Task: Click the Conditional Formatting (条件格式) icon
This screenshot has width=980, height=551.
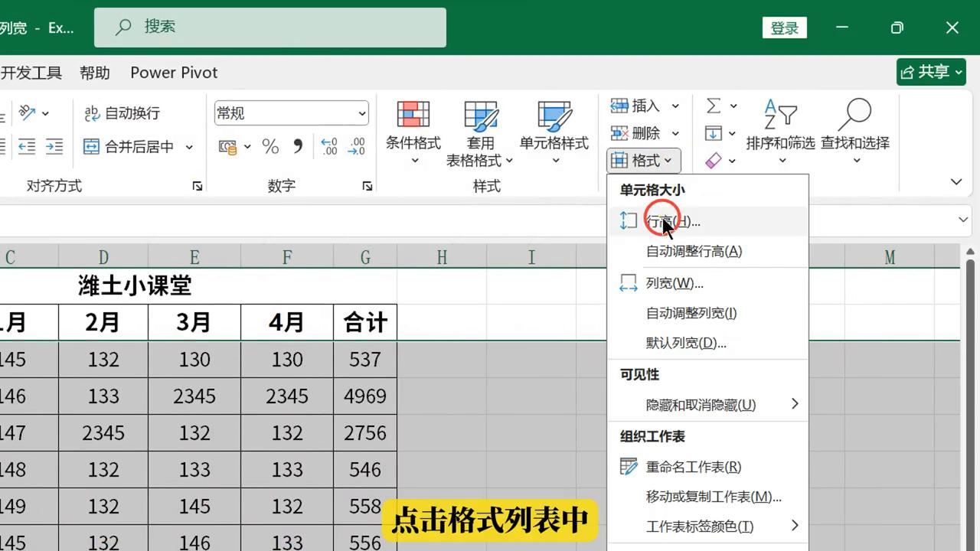Action: click(x=413, y=116)
